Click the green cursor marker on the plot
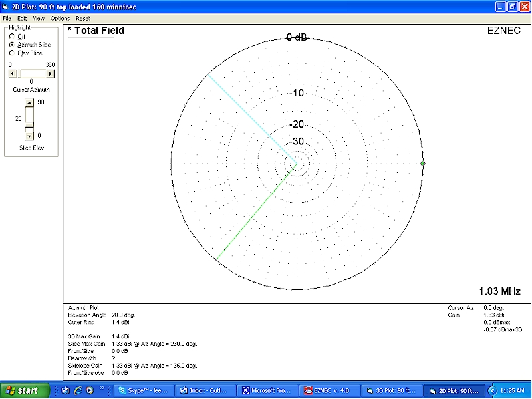Screen dimensions: 532x399 (x=422, y=163)
